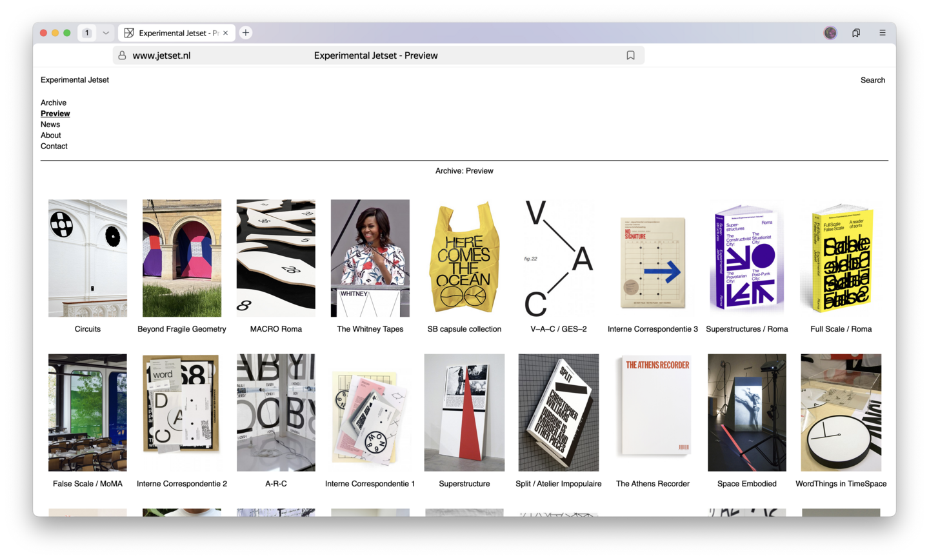Open a new browser tab

[x=246, y=33]
